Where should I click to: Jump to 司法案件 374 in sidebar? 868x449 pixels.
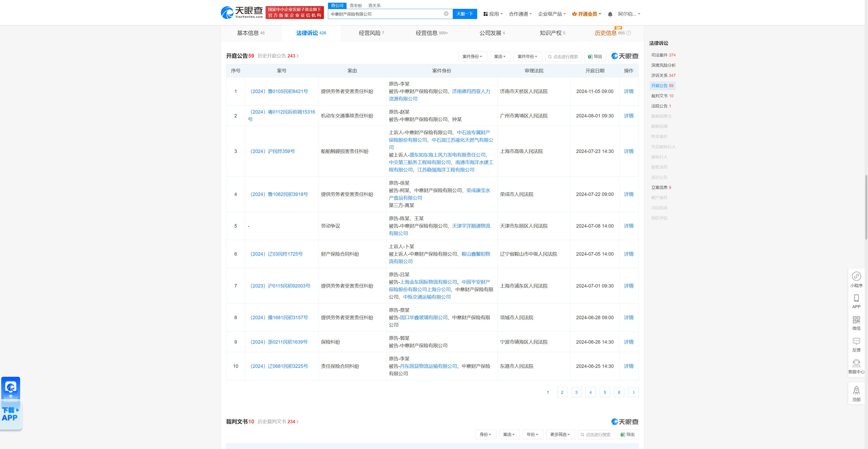point(663,55)
